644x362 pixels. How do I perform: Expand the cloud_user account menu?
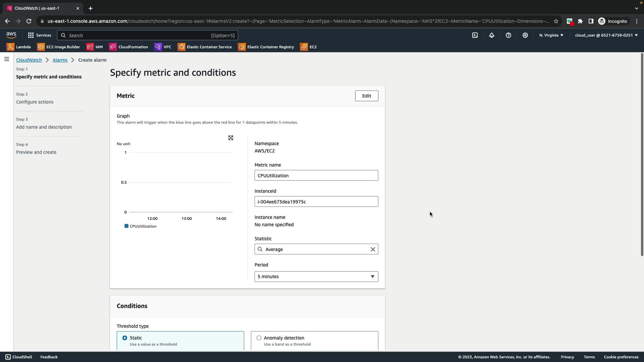[606, 35]
